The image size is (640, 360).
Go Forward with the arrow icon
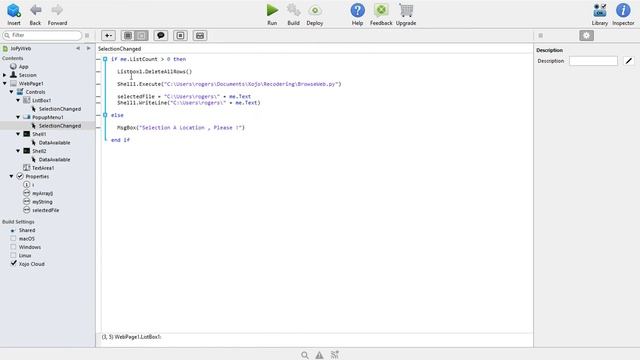pyautogui.click(x=57, y=10)
